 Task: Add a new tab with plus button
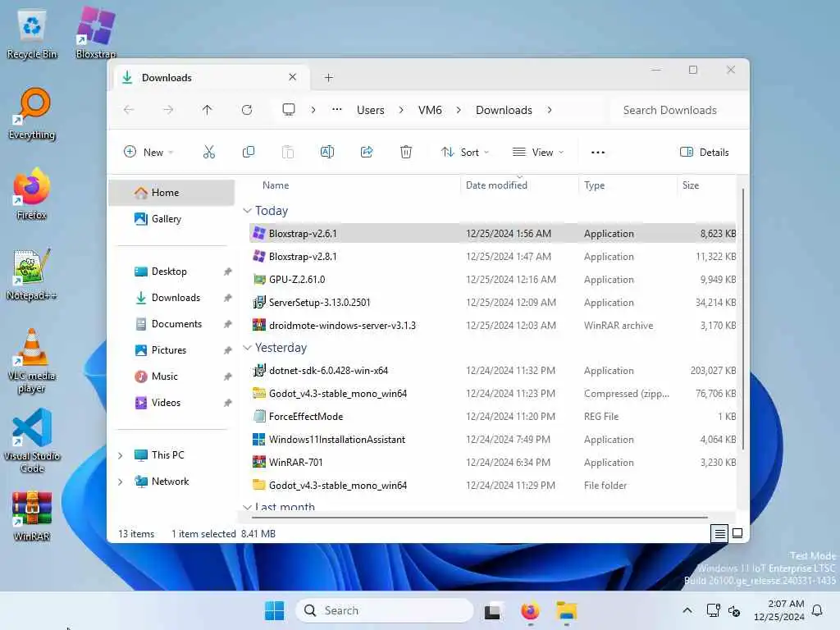(328, 78)
